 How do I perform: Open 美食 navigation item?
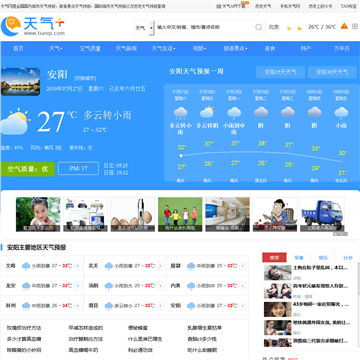click(270, 49)
